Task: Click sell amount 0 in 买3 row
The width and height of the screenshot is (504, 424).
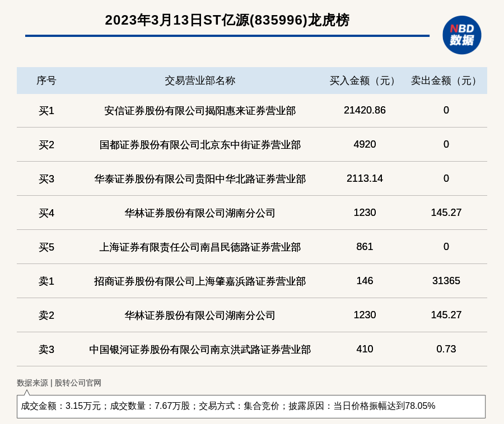Action: (446, 178)
